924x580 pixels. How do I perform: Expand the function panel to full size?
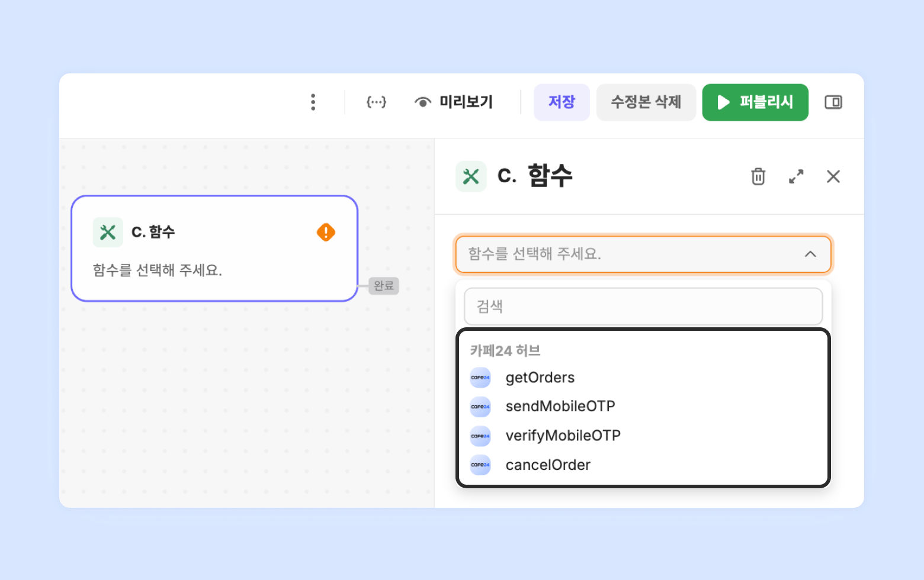click(795, 176)
